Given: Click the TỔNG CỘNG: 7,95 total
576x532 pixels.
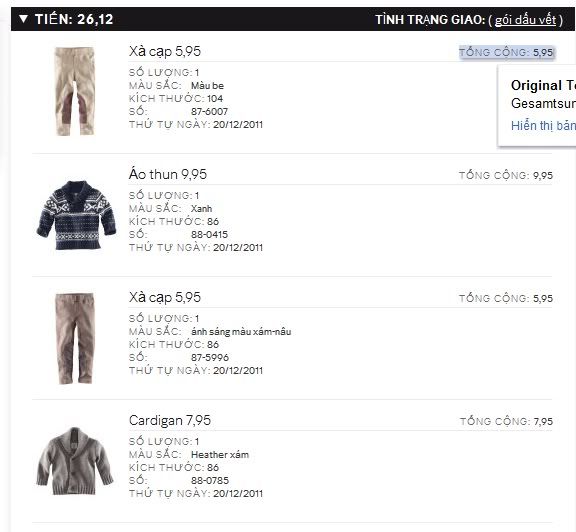Looking at the screenshot, I should [506, 421].
